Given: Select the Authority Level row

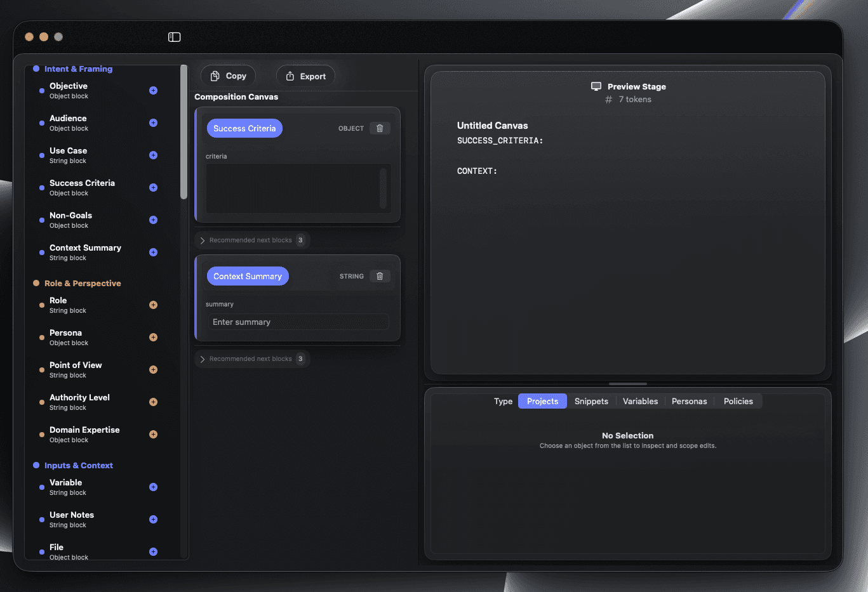Looking at the screenshot, I should tap(98, 402).
